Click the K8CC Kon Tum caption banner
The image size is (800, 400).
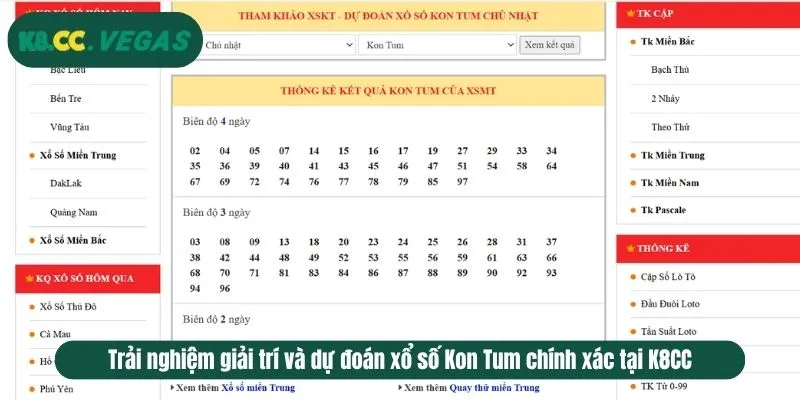(399, 360)
